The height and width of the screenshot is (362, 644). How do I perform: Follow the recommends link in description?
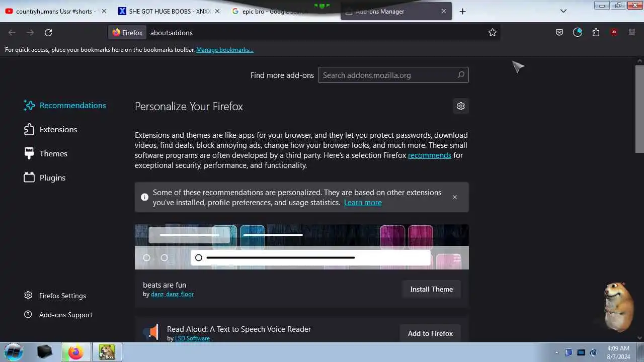pyautogui.click(x=430, y=155)
